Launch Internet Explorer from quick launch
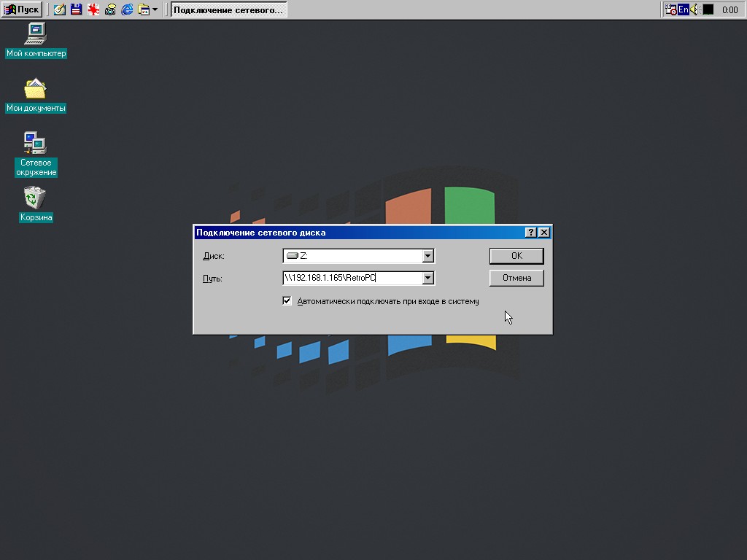Screen dimensions: 747x560 tap(127, 9)
